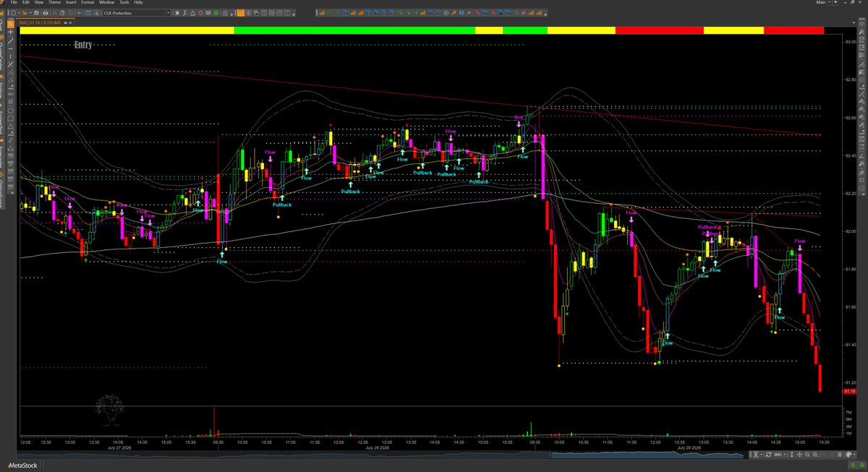This screenshot has width=868, height=472.
Task: Click the hourglass-shaped icon at bottom right
Action: pos(755,455)
